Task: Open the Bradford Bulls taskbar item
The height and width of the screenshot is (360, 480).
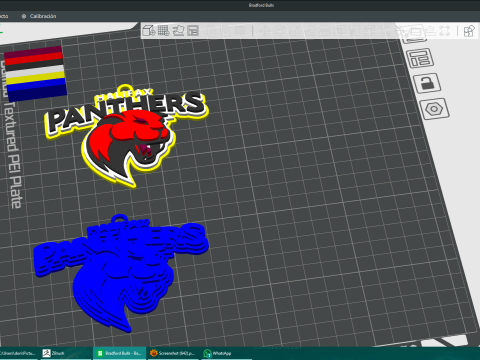Action: 119,353
